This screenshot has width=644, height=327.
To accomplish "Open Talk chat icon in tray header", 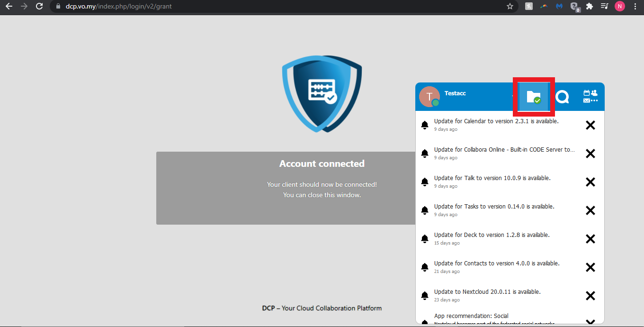I will tap(562, 97).
